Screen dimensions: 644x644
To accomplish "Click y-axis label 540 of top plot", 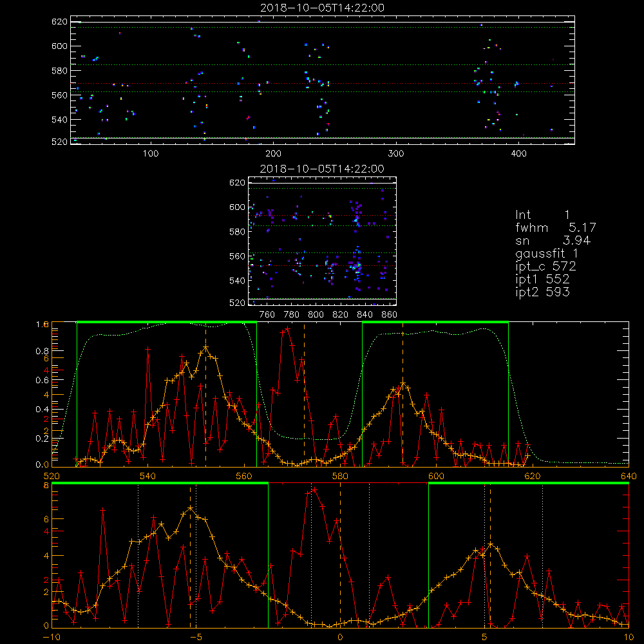I will (x=59, y=120).
